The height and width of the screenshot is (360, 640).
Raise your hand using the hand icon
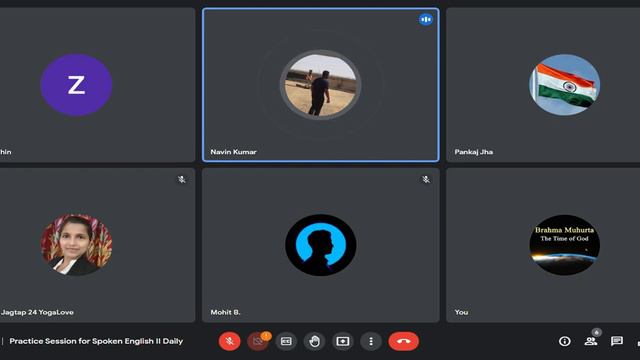pyautogui.click(x=314, y=341)
